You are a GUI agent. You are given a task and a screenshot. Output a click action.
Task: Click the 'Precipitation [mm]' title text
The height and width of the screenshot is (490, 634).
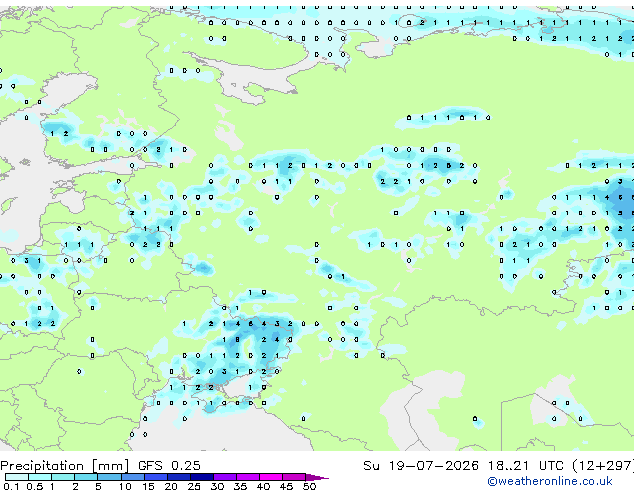[65, 466]
